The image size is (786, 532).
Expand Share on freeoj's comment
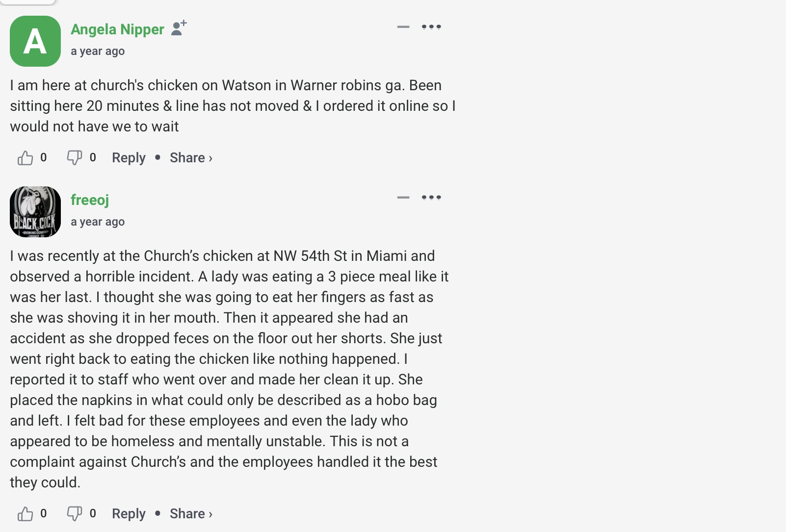coord(191,514)
